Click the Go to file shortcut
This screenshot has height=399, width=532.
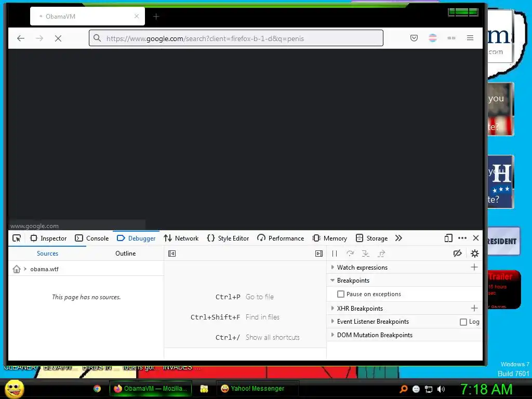260,297
